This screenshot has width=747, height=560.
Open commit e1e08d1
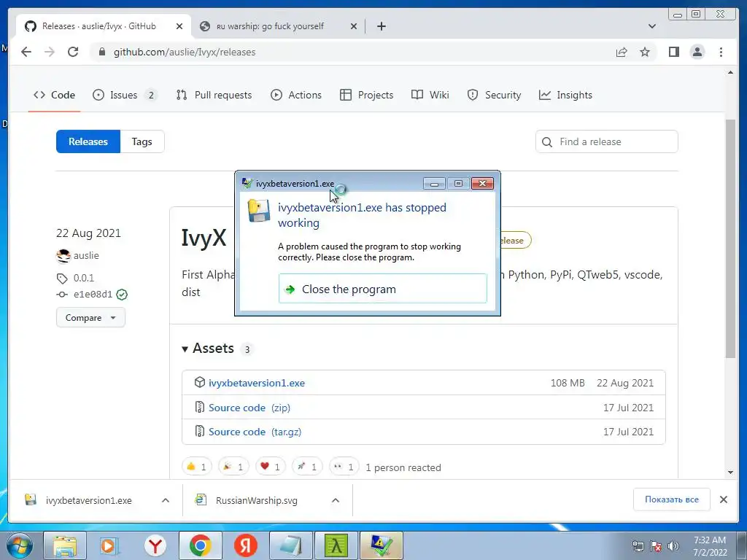[93, 295]
